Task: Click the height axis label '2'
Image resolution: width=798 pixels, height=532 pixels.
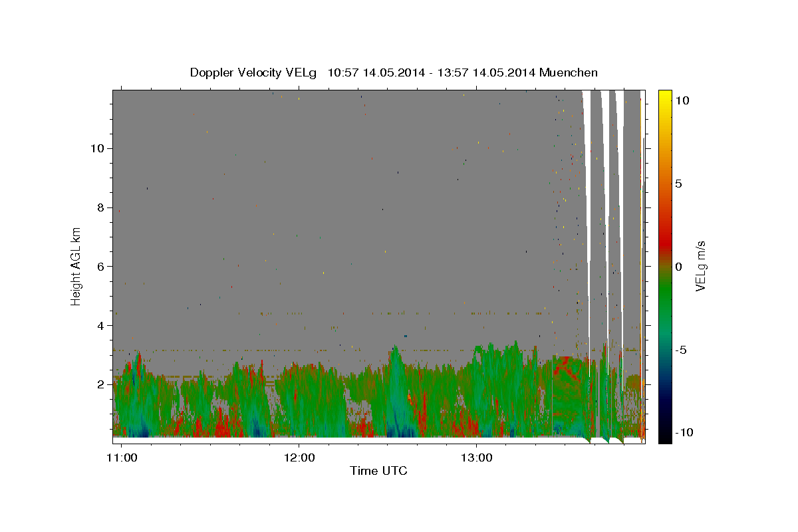Action: [x=100, y=384]
